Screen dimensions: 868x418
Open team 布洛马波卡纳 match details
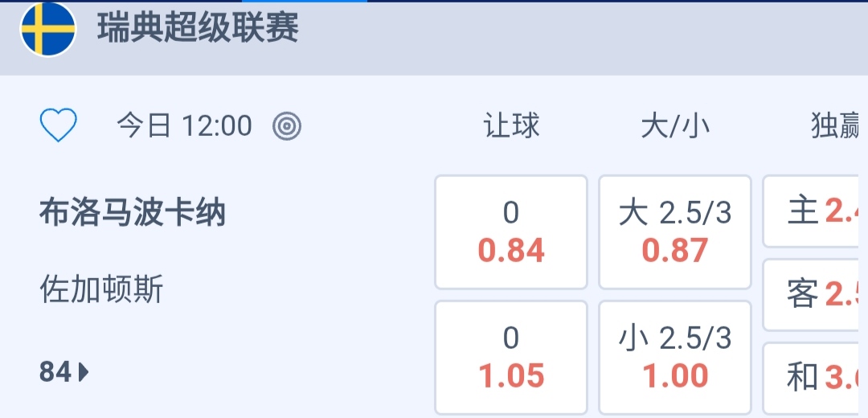point(133,213)
